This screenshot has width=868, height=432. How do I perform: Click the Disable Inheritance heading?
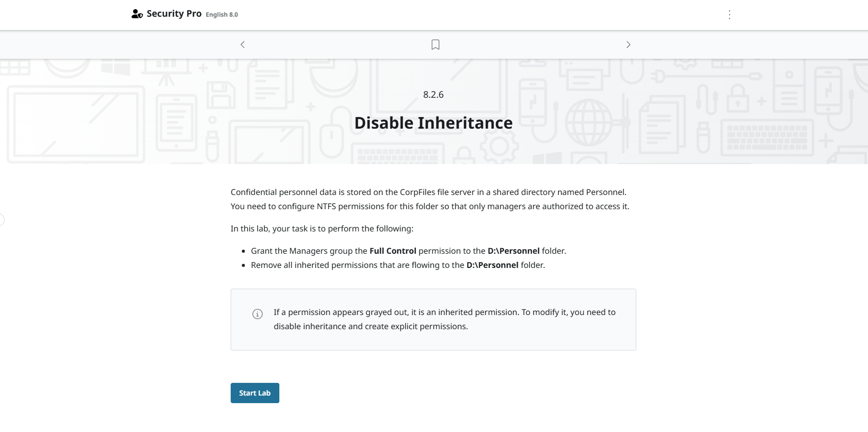coord(433,123)
